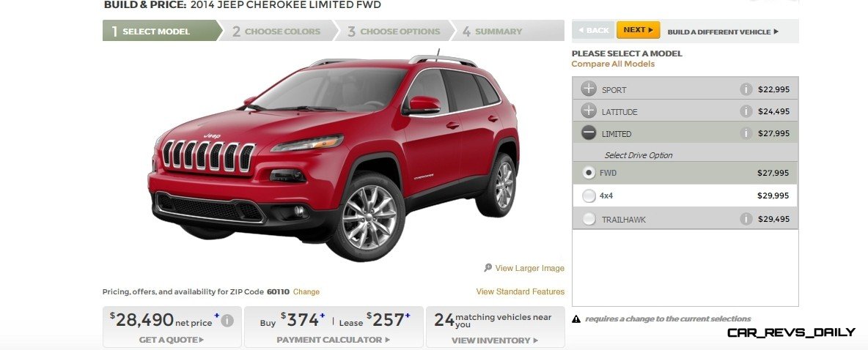Image resolution: width=868 pixels, height=350 pixels.
Task: Change the ZIP code 60110
Action: pyautogui.click(x=306, y=292)
